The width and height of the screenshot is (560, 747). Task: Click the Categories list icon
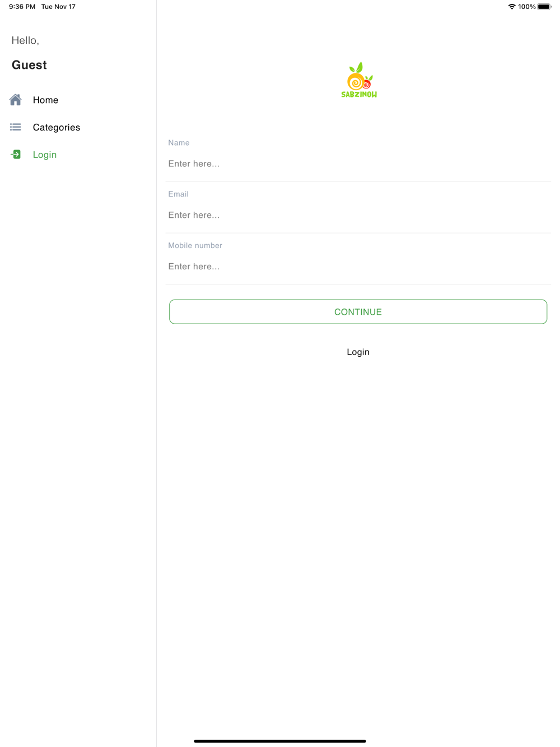click(x=16, y=127)
